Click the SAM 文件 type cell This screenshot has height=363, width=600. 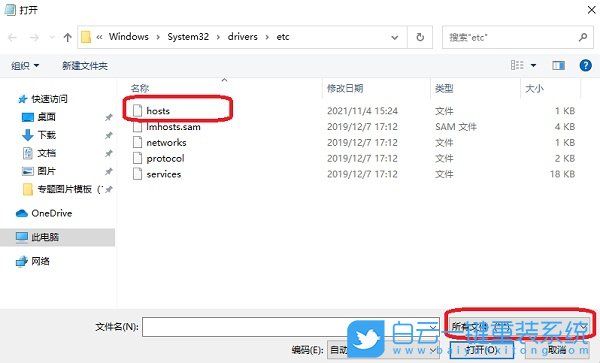click(456, 127)
